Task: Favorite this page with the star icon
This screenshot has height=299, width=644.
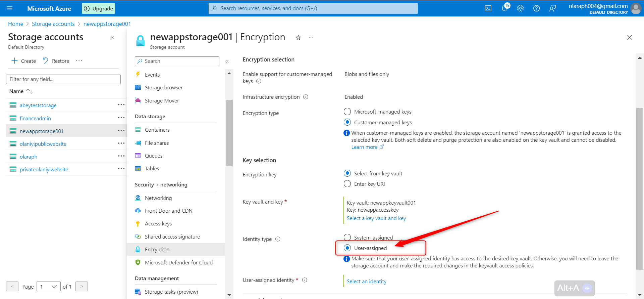Action: pos(298,38)
